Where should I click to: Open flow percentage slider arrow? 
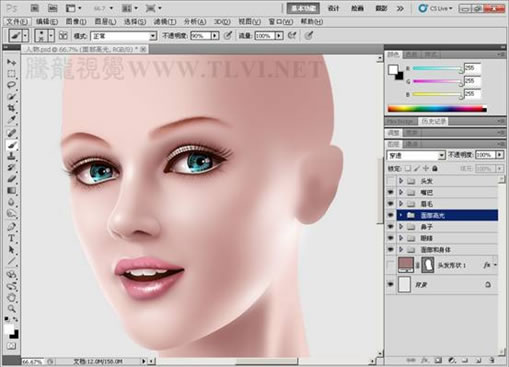coord(279,35)
